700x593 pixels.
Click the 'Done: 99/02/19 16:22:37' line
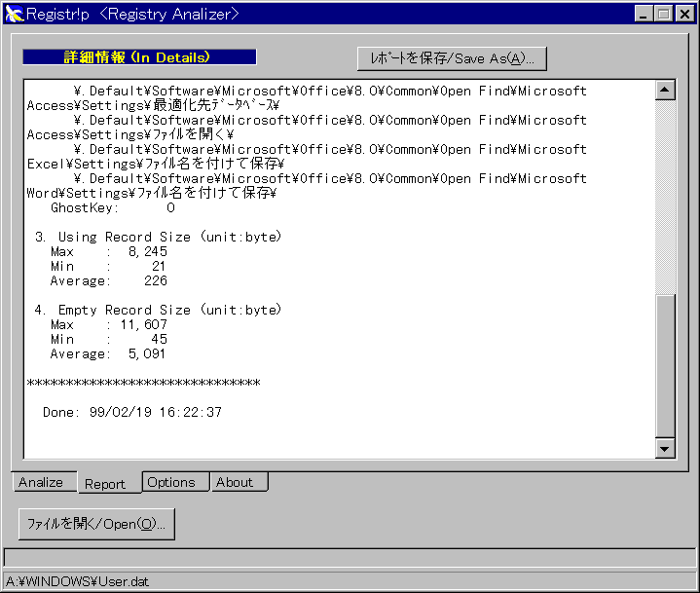[x=132, y=412]
